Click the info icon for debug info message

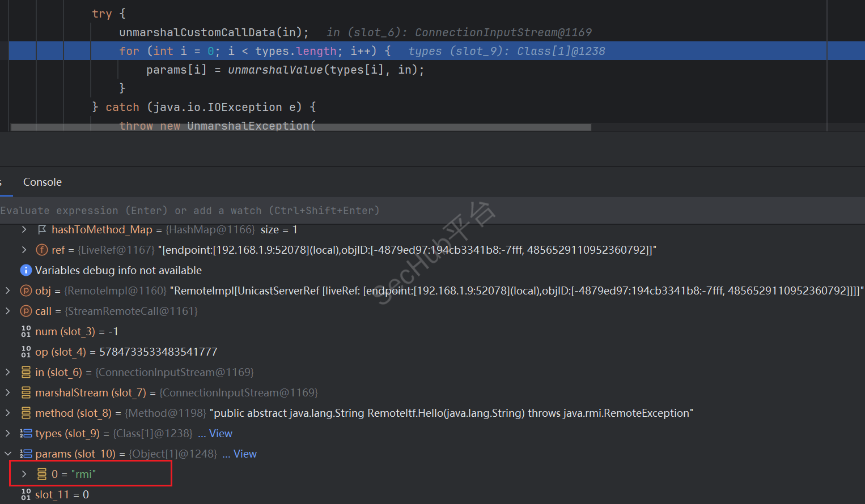[26, 270]
